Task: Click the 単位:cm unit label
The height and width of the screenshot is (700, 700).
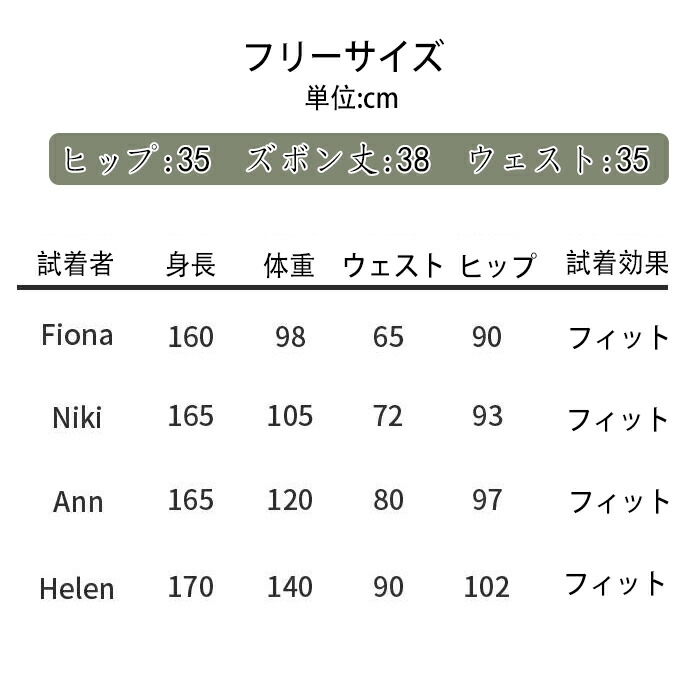Action: click(352, 99)
